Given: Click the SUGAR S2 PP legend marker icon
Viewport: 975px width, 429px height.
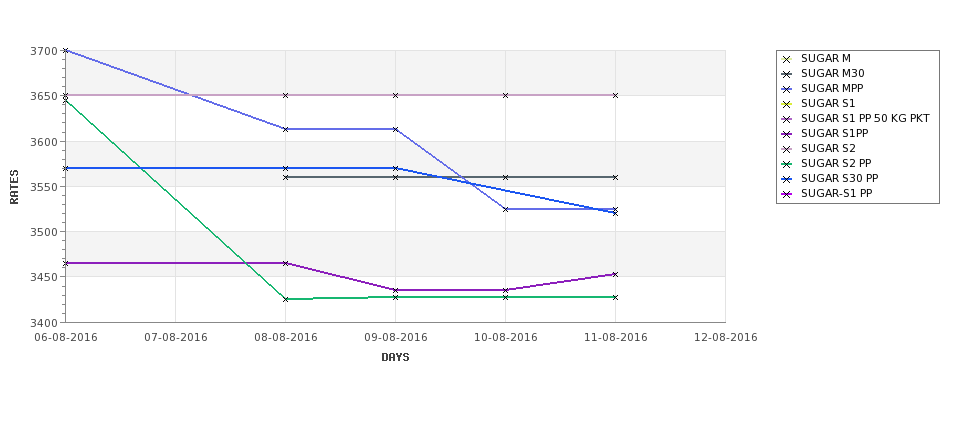Looking at the screenshot, I should point(786,164).
